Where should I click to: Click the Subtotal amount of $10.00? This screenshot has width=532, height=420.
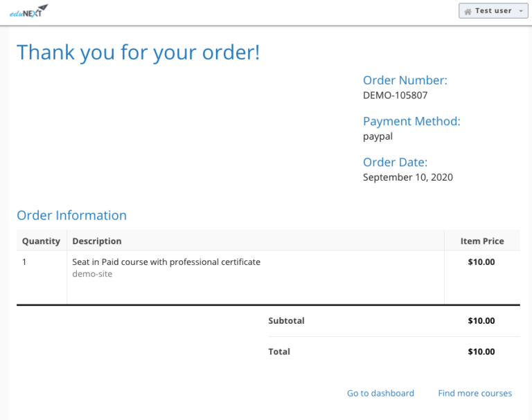coord(481,320)
